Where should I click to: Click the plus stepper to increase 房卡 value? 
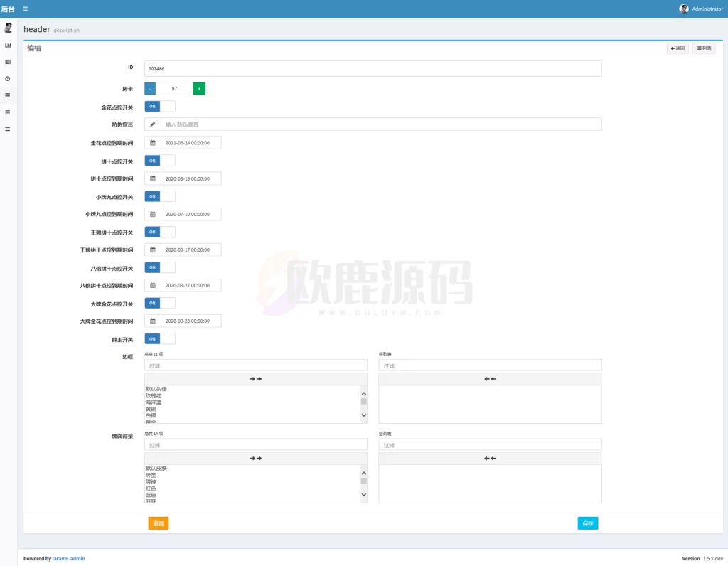[199, 87]
